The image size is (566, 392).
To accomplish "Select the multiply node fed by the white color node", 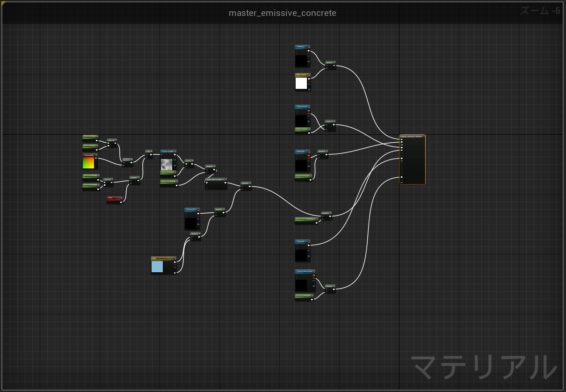I will pyautogui.click(x=331, y=65).
